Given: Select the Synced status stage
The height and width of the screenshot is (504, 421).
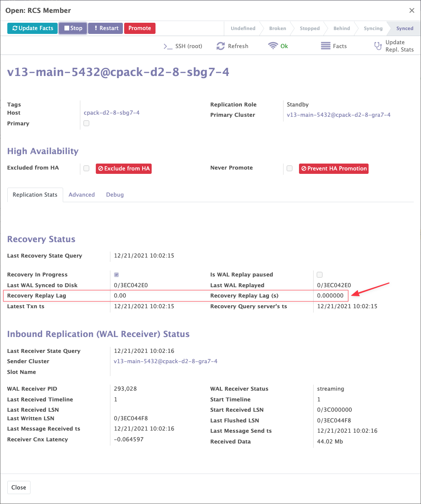Looking at the screenshot, I should pos(404,29).
